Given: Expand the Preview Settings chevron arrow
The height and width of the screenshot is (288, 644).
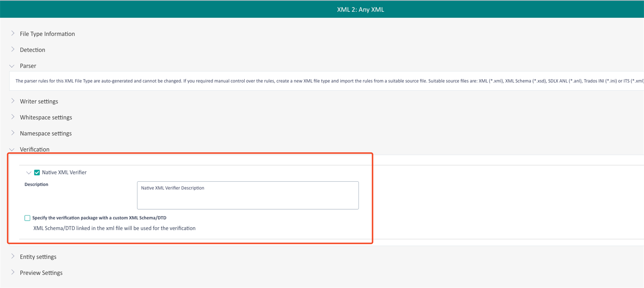Looking at the screenshot, I should pos(13,272).
